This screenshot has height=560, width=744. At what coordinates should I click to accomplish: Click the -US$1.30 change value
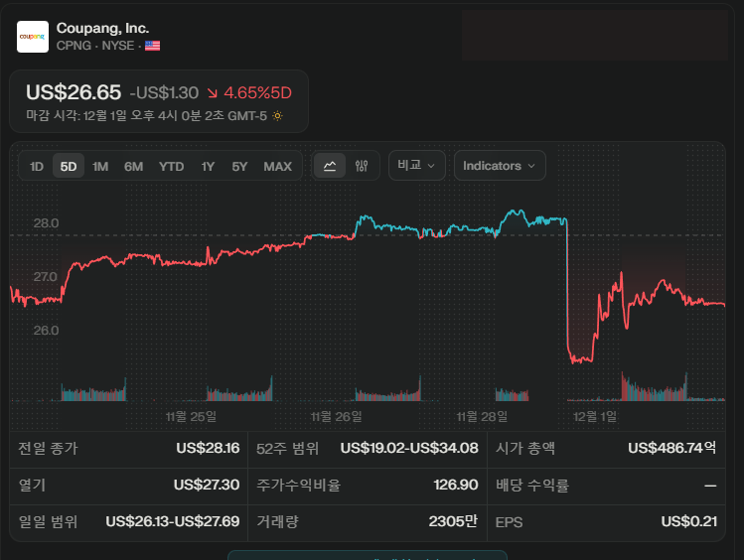tap(164, 93)
